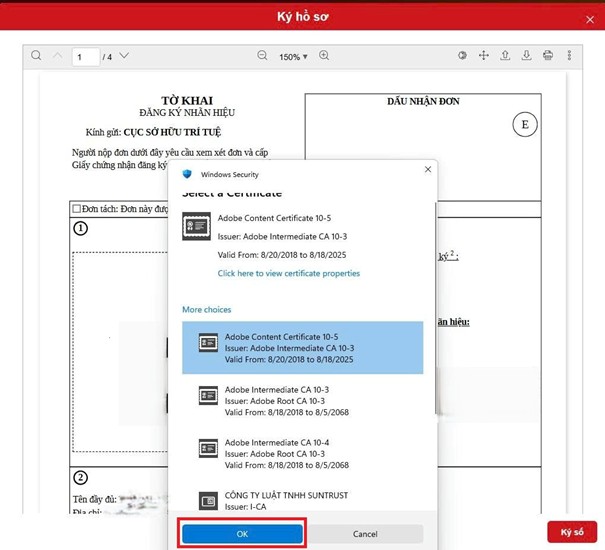Open 'Click here to view certificate properties'
This screenshot has height=550, width=605.
[x=288, y=273]
